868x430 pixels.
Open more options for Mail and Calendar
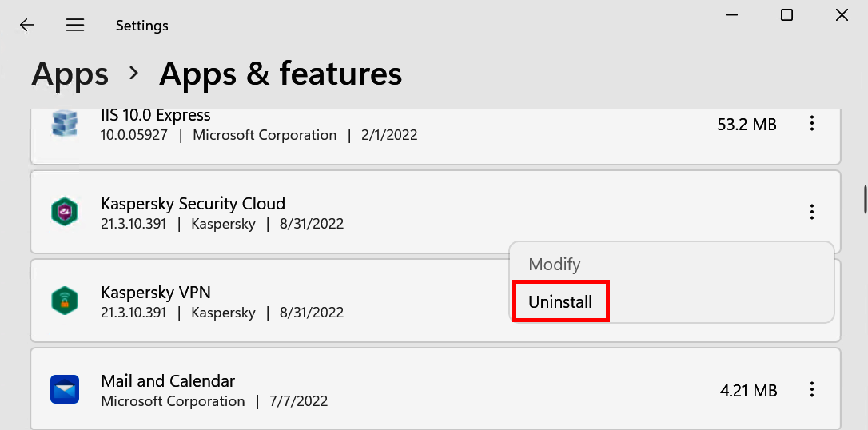pos(812,390)
